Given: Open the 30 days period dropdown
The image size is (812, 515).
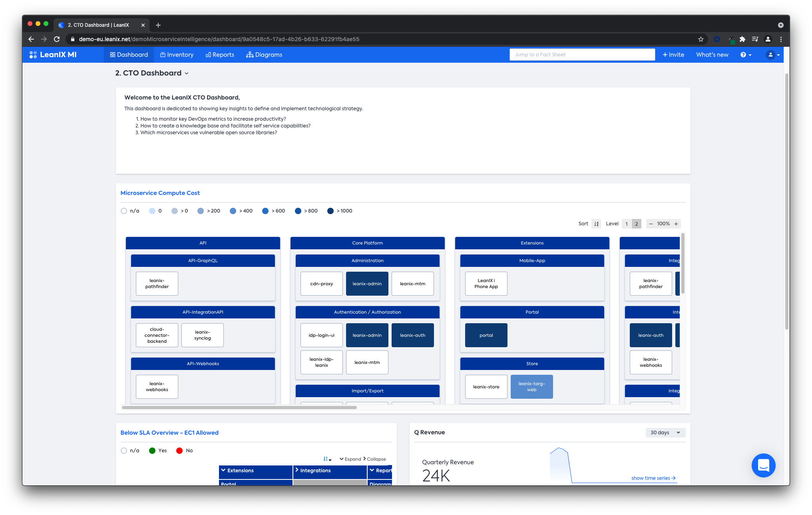Looking at the screenshot, I should coord(665,433).
